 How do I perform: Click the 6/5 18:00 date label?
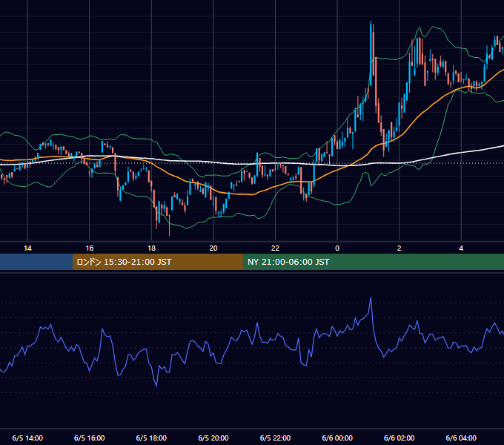[x=151, y=438]
